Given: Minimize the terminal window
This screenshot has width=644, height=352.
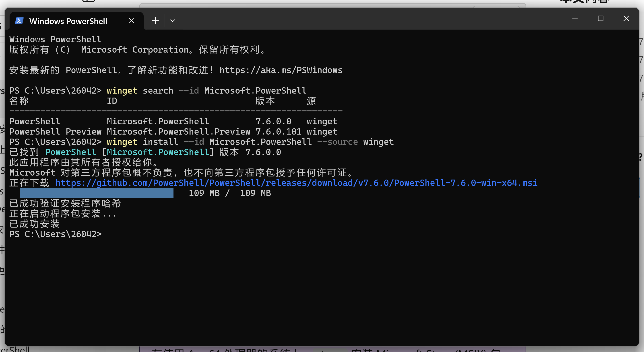Looking at the screenshot, I should point(575,18).
